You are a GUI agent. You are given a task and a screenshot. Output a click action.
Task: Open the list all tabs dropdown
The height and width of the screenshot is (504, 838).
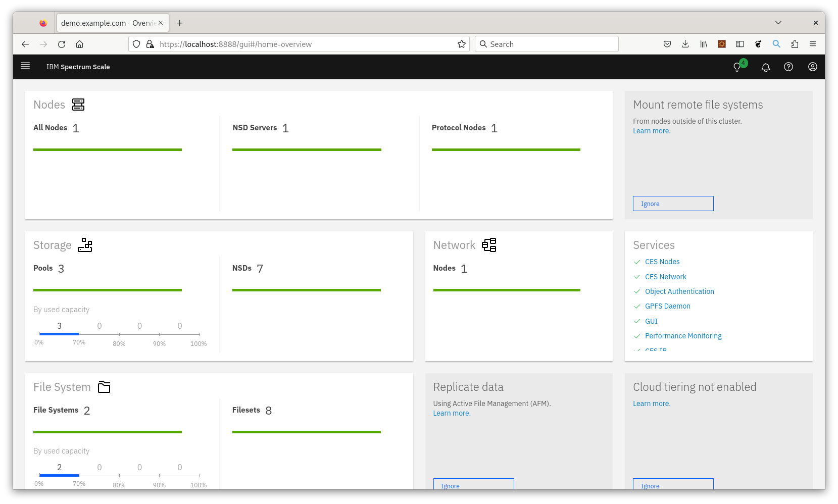pyautogui.click(x=778, y=23)
